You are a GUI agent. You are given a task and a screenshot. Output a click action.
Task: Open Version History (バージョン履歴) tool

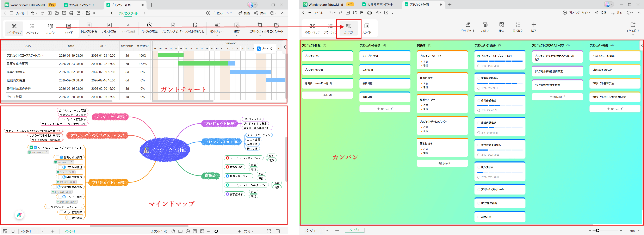pyautogui.click(x=149, y=25)
